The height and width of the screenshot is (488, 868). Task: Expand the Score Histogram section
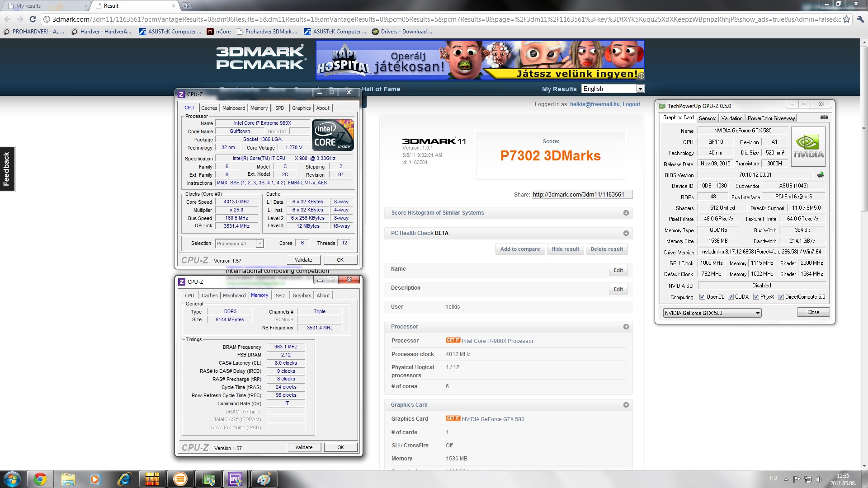pos(626,213)
